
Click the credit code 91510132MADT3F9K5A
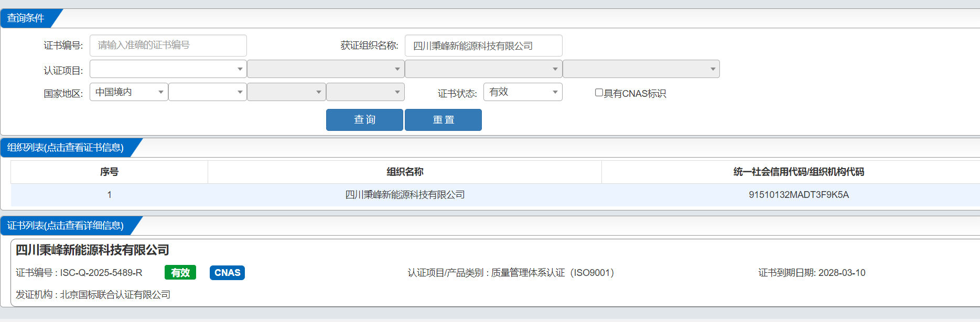click(x=799, y=195)
